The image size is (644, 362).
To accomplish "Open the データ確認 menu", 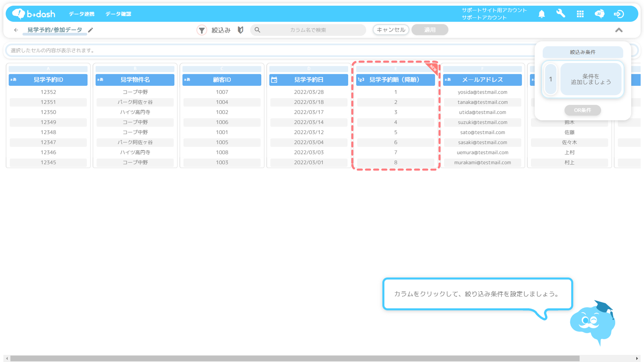I will pyautogui.click(x=118, y=14).
